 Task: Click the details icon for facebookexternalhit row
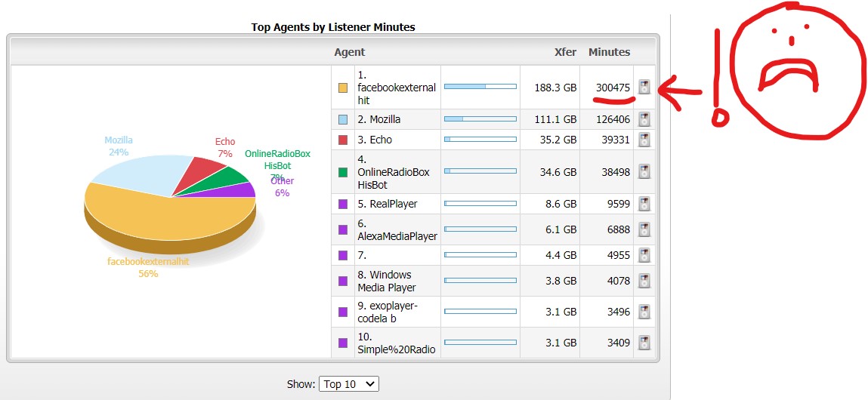644,87
